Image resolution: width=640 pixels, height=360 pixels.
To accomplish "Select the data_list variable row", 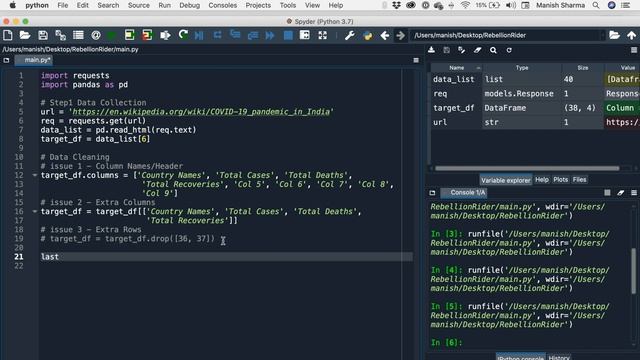I will click(535, 79).
